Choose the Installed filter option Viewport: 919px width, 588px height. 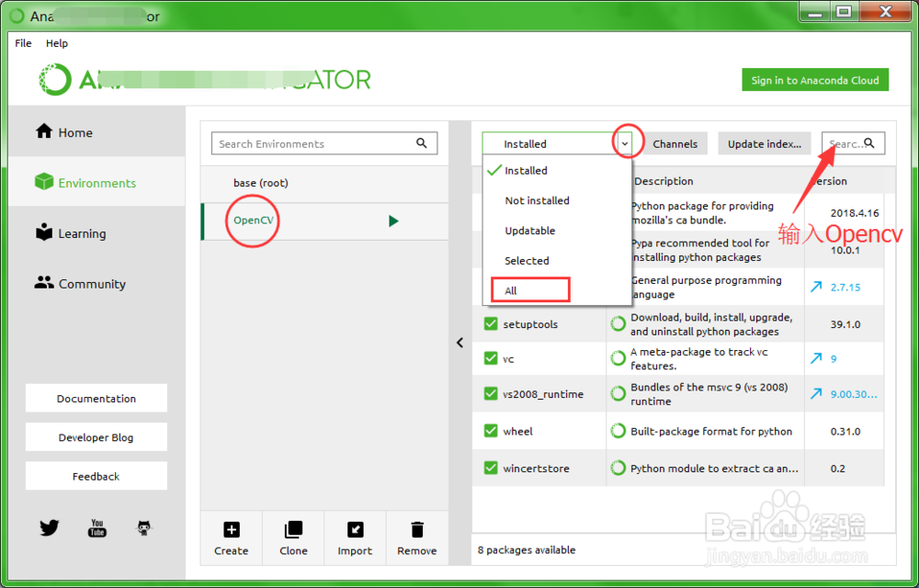tap(557, 170)
